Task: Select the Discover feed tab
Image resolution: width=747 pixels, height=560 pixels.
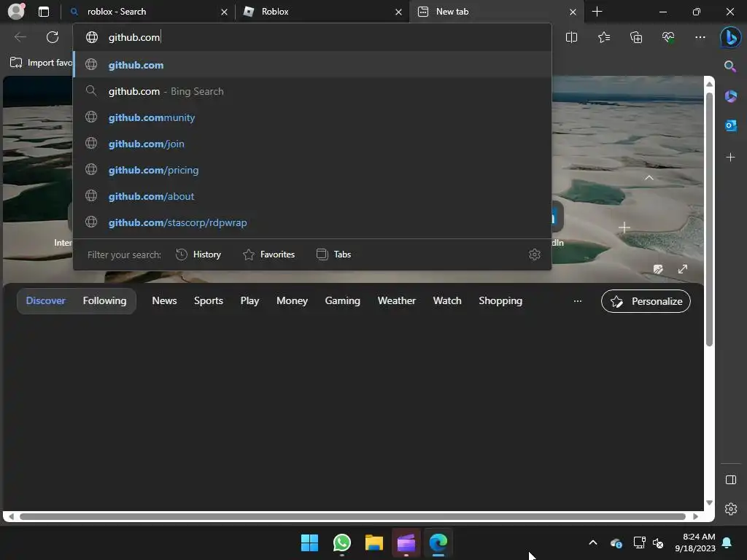Action: coord(46,301)
